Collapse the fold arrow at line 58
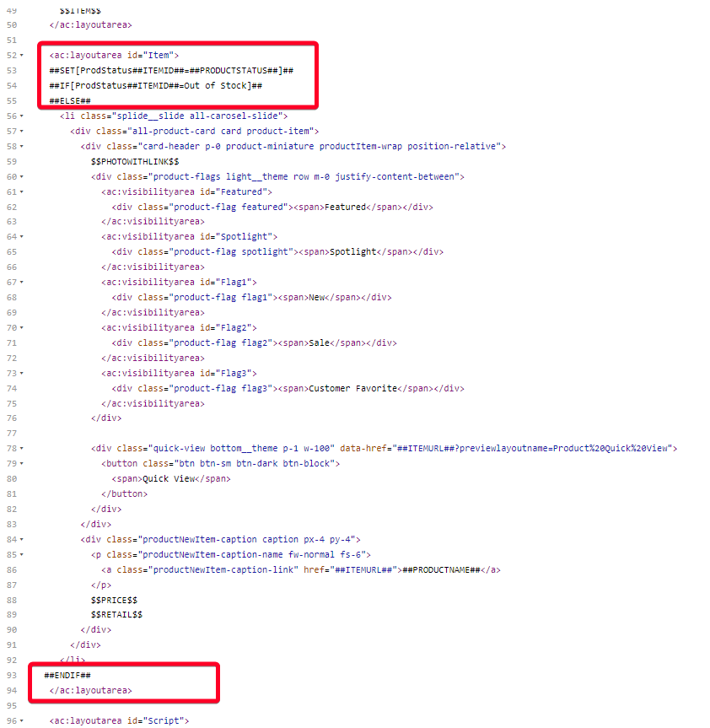 22,147
